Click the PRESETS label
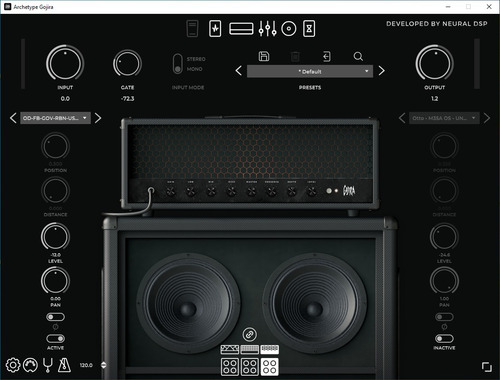The width and height of the screenshot is (500, 380). click(x=310, y=88)
